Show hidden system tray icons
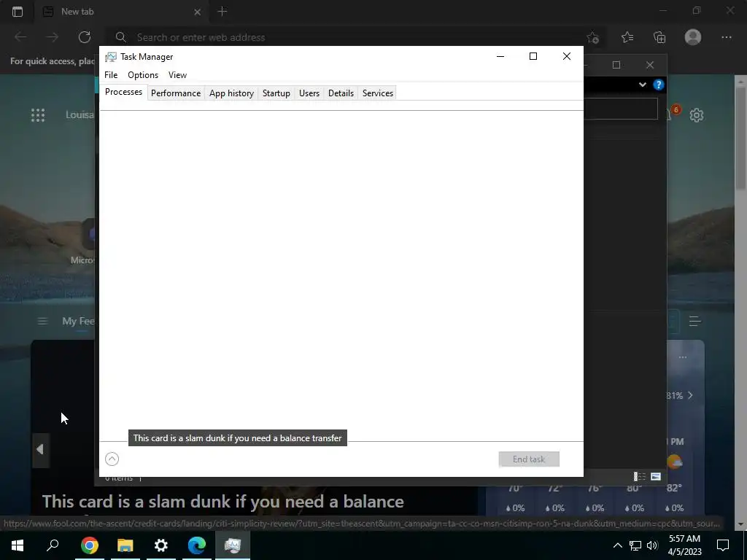Image resolution: width=747 pixels, height=560 pixels. pyautogui.click(x=617, y=545)
